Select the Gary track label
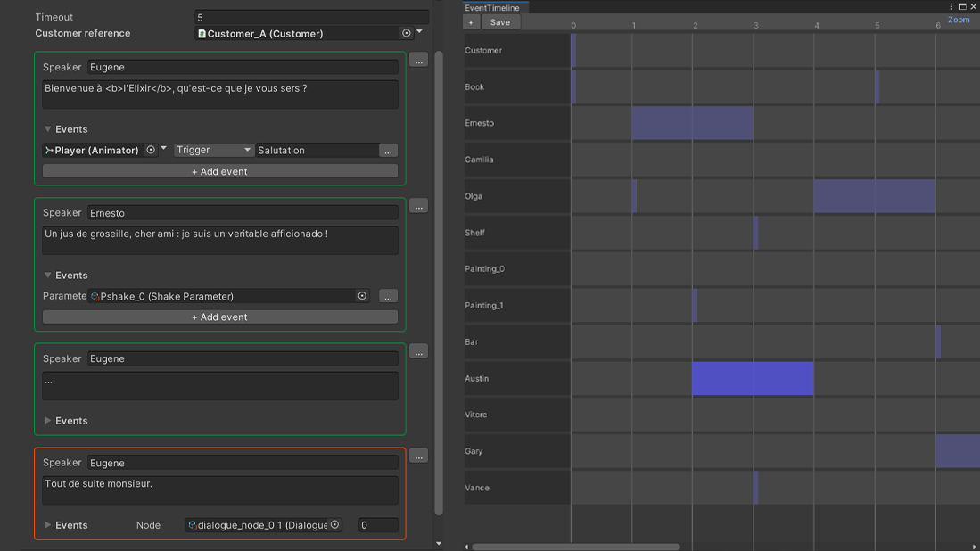 point(474,451)
